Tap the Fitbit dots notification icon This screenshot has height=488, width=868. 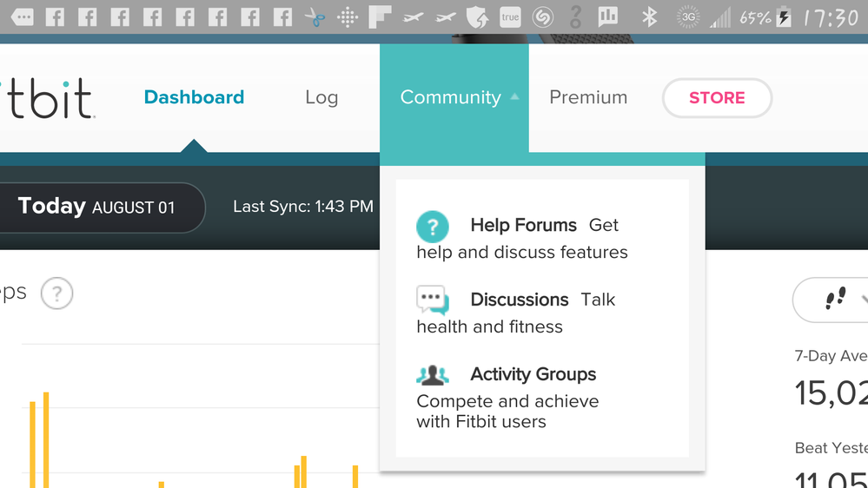(x=348, y=17)
